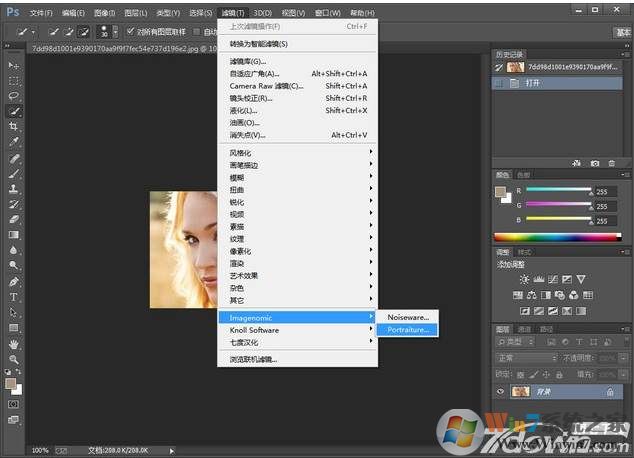This screenshot has height=458, width=634.
Task: Add a Brightness/Contrast adjustment (sun icon)
Action: click(523, 279)
